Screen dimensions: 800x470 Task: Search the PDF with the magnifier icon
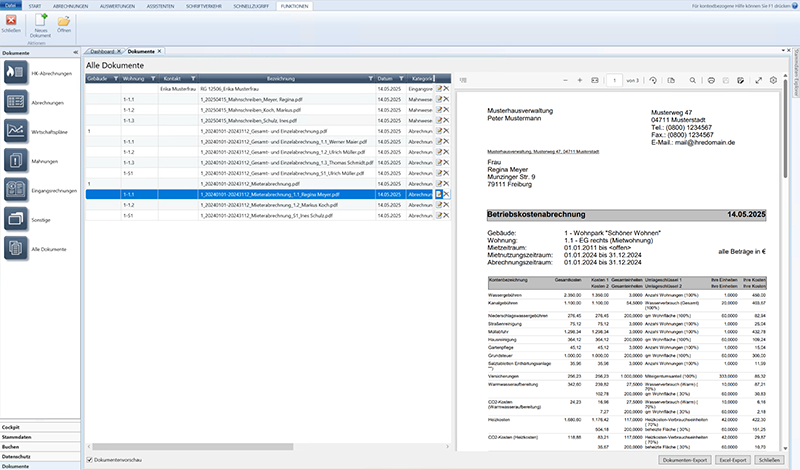click(692, 80)
